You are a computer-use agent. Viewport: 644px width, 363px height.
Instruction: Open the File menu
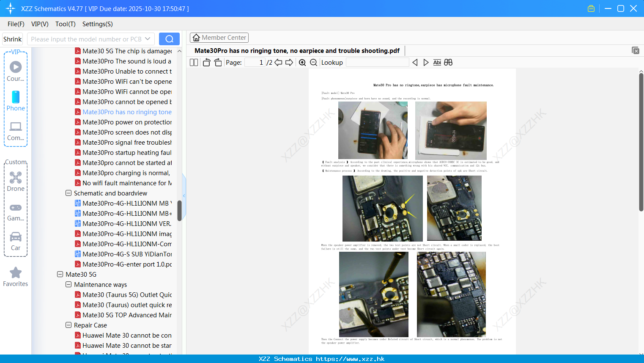pyautogui.click(x=16, y=24)
